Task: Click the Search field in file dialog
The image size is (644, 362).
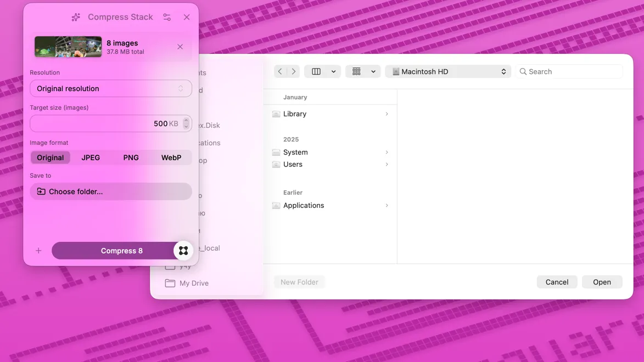Action: pyautogui.click(x=569, y=71)
